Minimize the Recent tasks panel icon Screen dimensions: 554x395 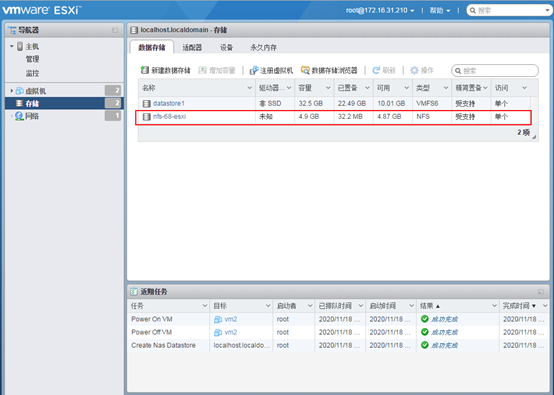541,292
